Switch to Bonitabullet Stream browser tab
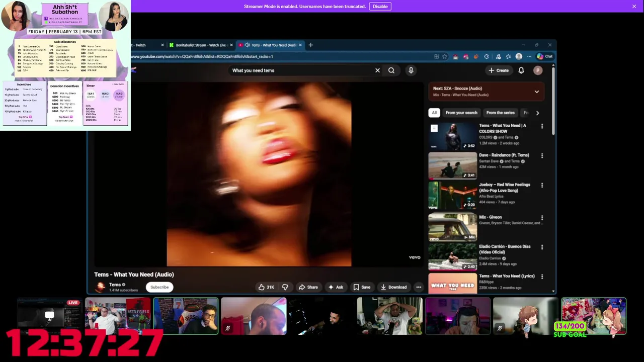644x362 pixels. click(201, 45)
